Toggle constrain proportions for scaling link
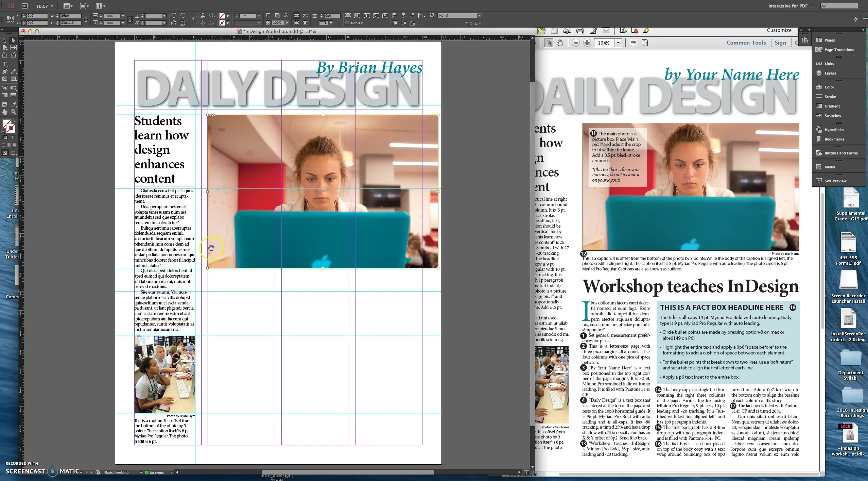Image resolution: width=868 pixels, height=481 pixels. [129, 19]
